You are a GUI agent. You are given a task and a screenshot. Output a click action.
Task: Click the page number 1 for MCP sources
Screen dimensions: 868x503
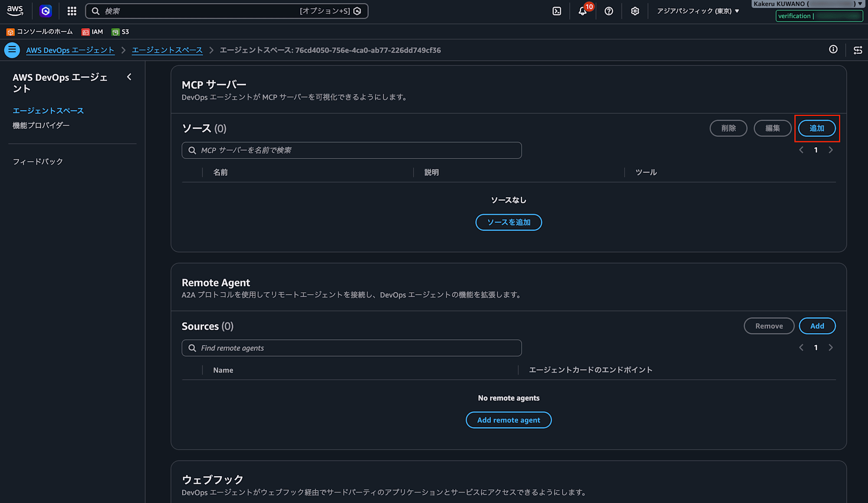point(816,150)
